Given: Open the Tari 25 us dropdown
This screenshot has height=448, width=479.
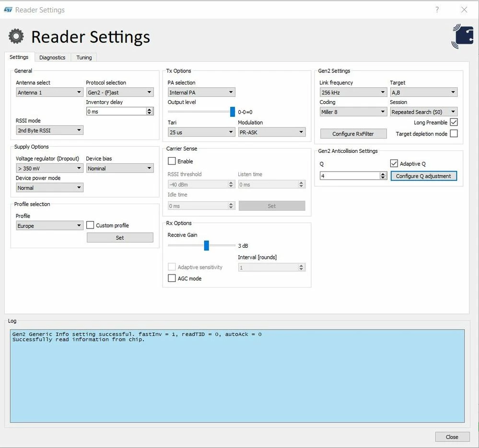Looking at the screenshot, I should pyautogui.click(x=201, y=132).
